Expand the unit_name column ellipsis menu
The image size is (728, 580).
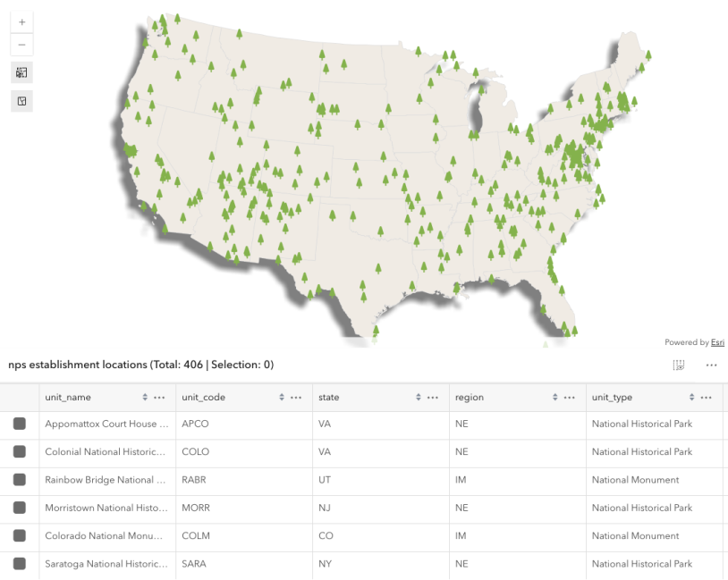coord(159,398)
